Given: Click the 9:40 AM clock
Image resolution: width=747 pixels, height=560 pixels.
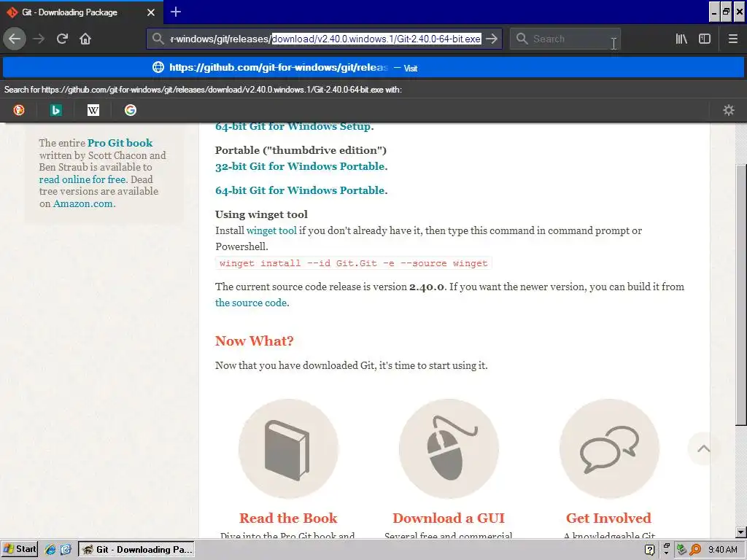Looking at the screenshot, I should (x=722, y=550).
